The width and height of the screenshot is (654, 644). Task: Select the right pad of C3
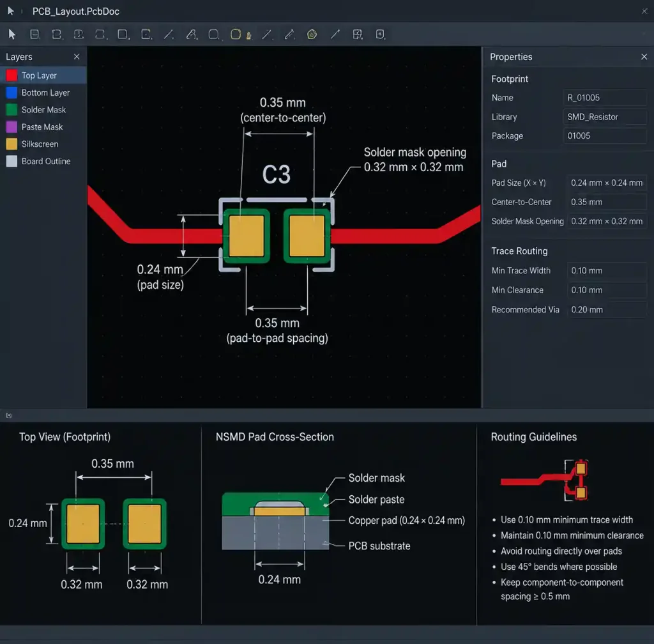[x=307, y=236]
